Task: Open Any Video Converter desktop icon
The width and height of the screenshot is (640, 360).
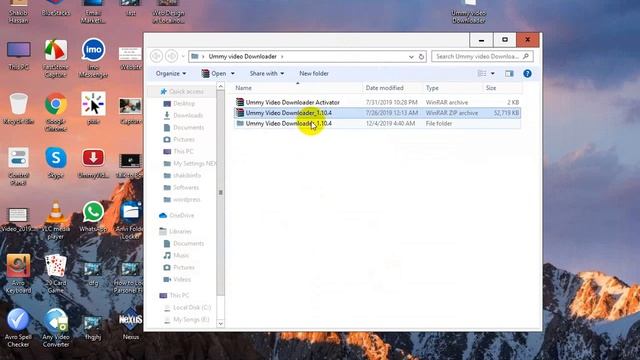Action: click(x=56, y=328)
